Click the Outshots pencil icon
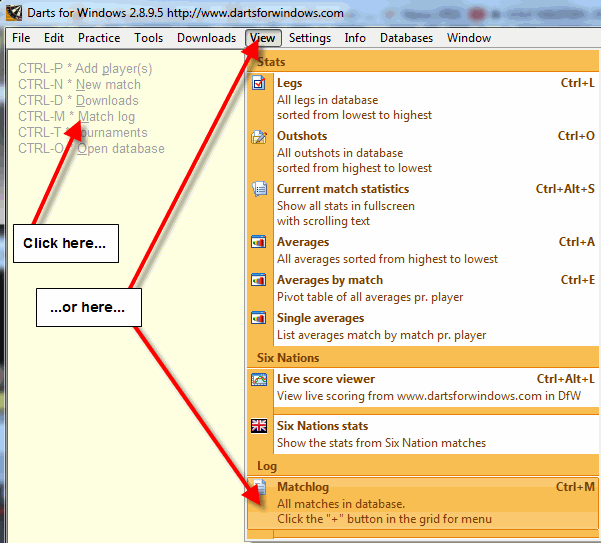 [x=259, y=137]
